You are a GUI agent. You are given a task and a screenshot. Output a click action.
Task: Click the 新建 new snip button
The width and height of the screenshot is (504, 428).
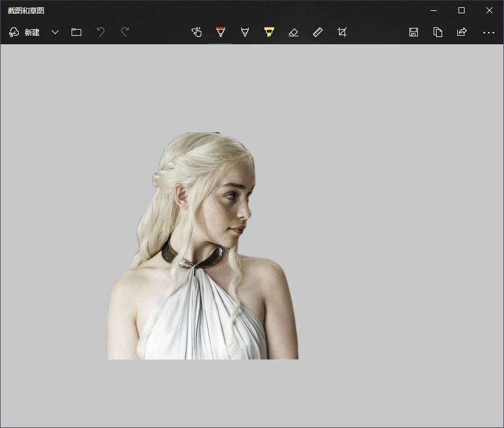(x=25, y=32)
